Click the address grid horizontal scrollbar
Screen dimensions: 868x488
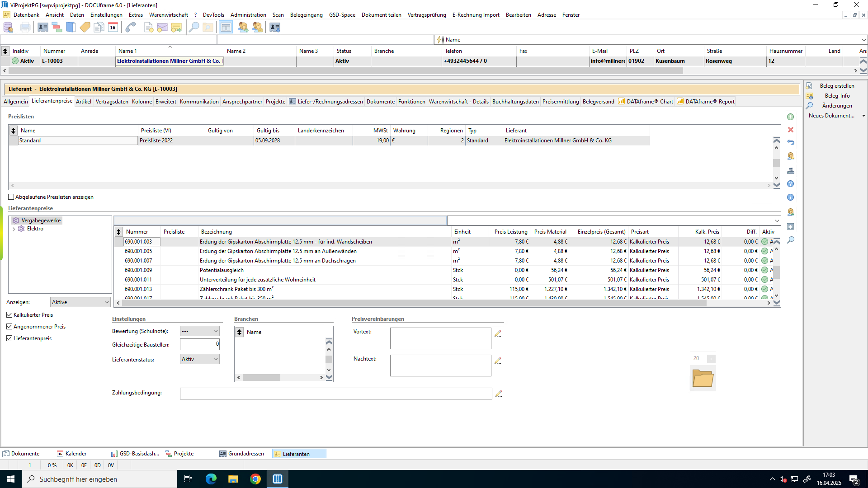pos(346,71)
